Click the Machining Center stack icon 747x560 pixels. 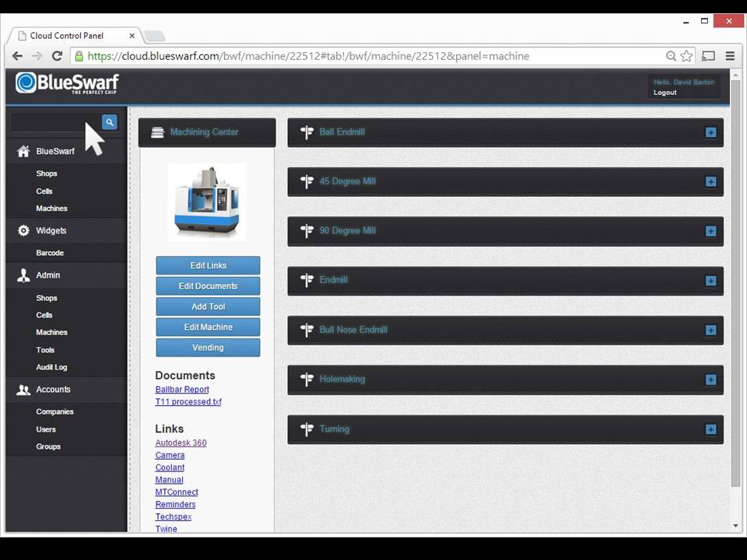click(157, 132)
